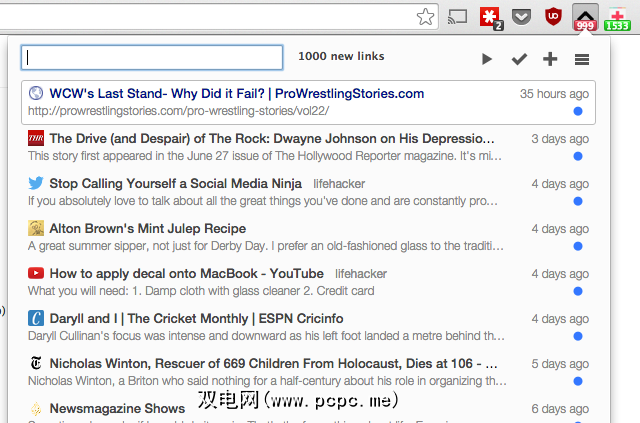Mark all links read with checkmark
640x423 pixels.
pos(519,59)
